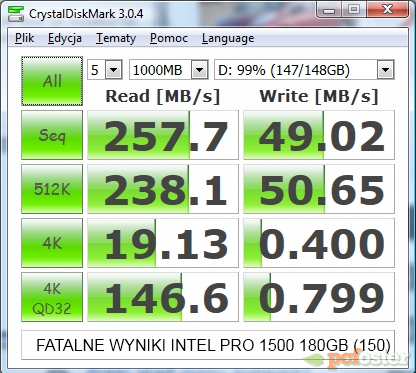Minimize the CrystalDiskMark window
The image size is (416, 373).
(329, 10)
